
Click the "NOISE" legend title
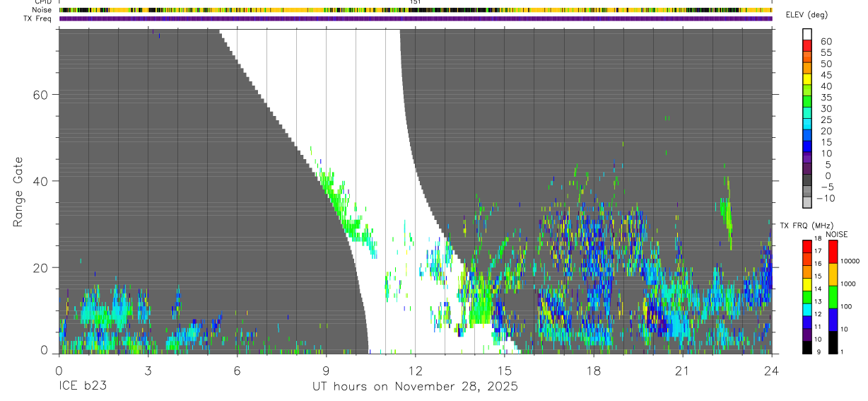[x=837, y=234]
